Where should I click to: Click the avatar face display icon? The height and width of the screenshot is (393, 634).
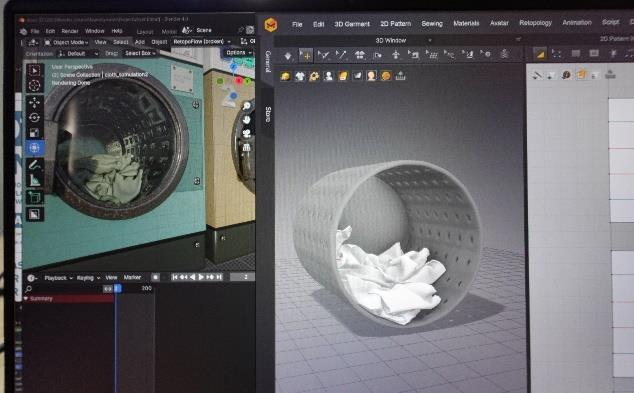pyautogui.click(x=371, y=76)
